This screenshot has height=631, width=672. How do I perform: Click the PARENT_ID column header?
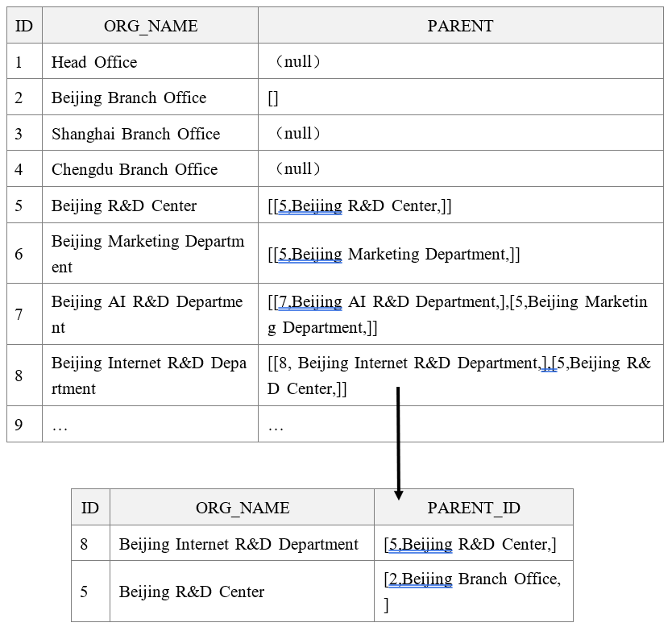coord(474,508)
